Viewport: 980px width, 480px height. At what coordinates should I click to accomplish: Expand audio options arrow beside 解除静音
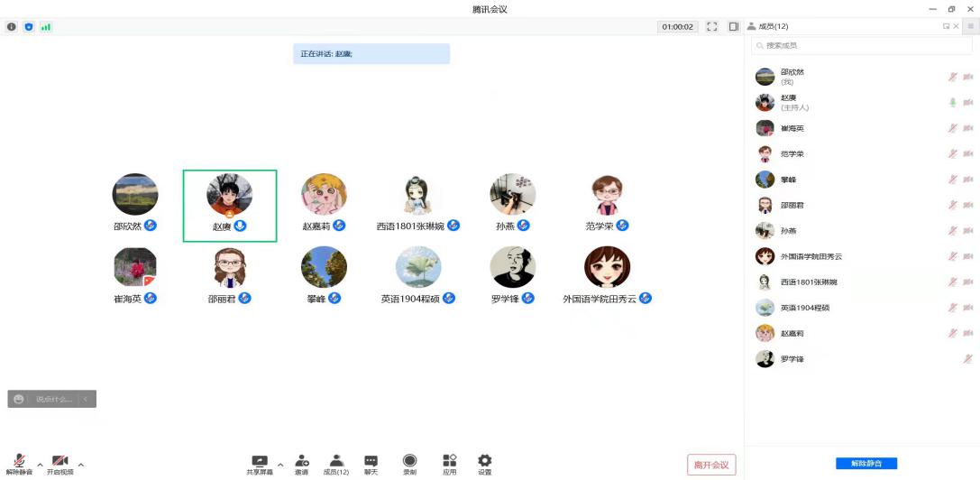pos(40,465)
